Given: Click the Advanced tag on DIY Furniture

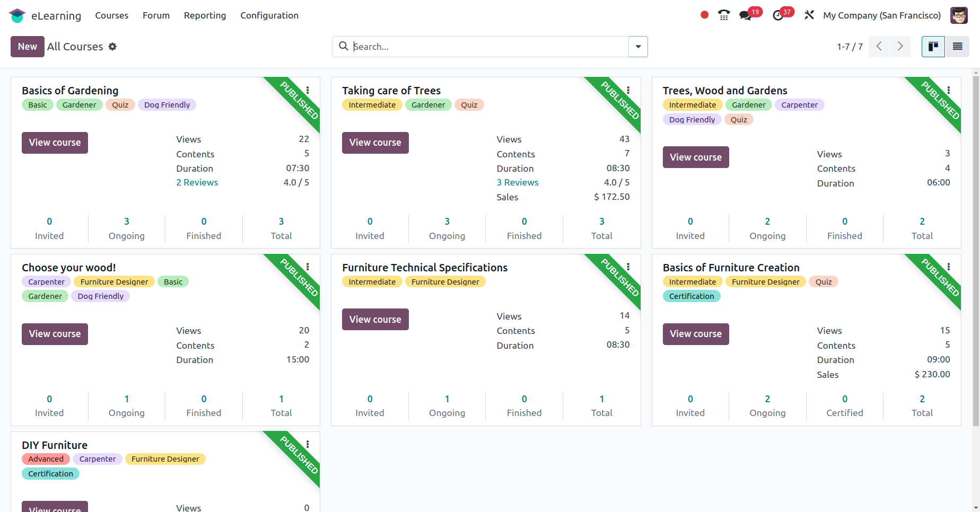Looking at the screenshot, I should point(46,459).
